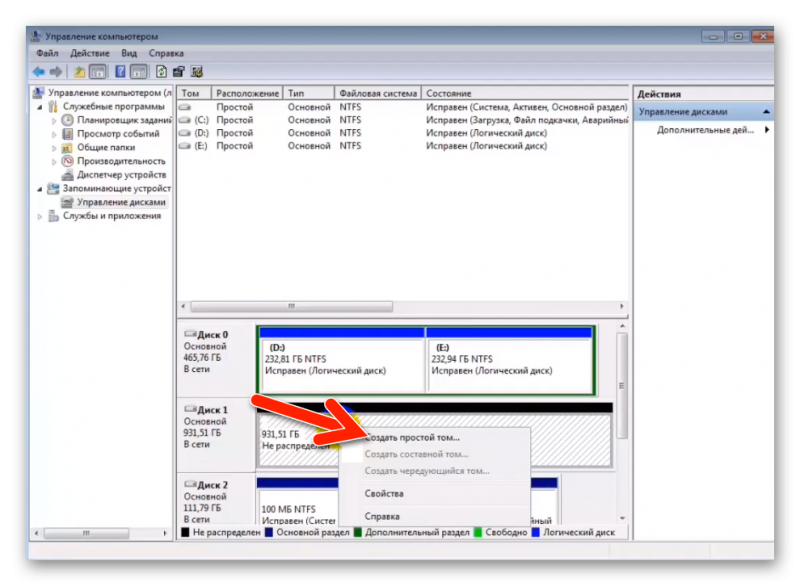800x586 pixels.
Task: Click the Управление компьютером title bar icon
Action: click(x=36, y=36)
